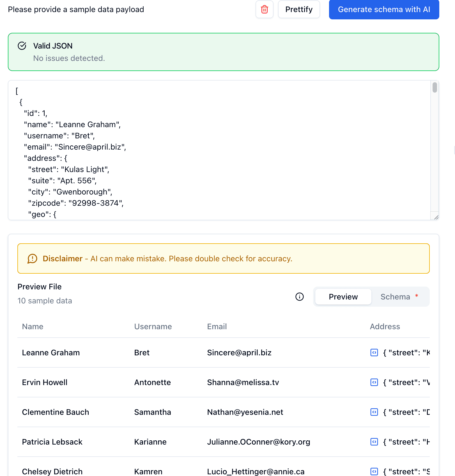The image size is (455, 476).
Task: Open JSON icon in Leanne Graham's address
Action: point(374,353)
